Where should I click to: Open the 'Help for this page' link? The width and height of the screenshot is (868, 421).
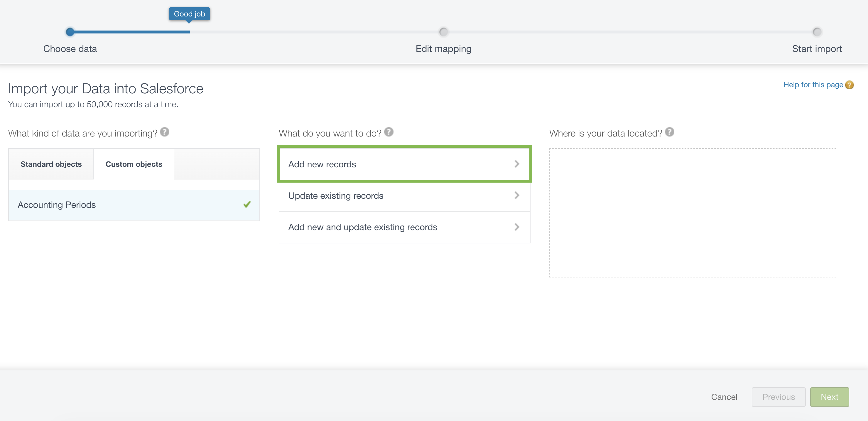(813, 85)
